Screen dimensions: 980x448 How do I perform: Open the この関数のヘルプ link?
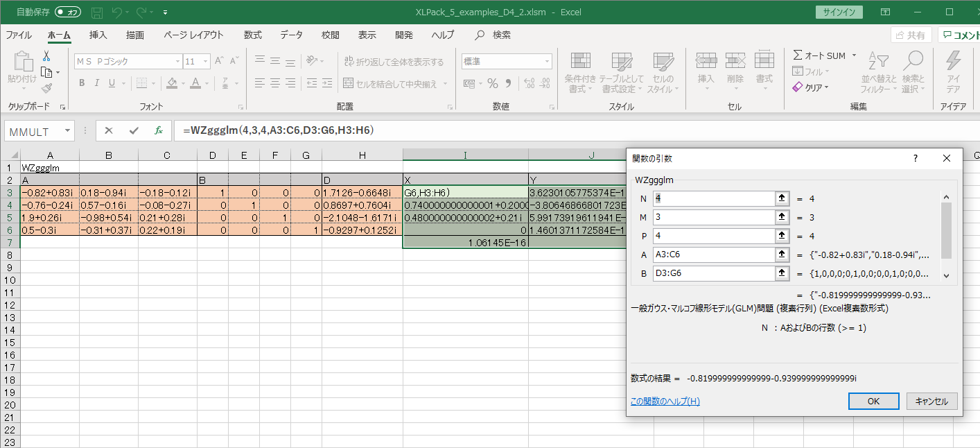click(665, 401)
